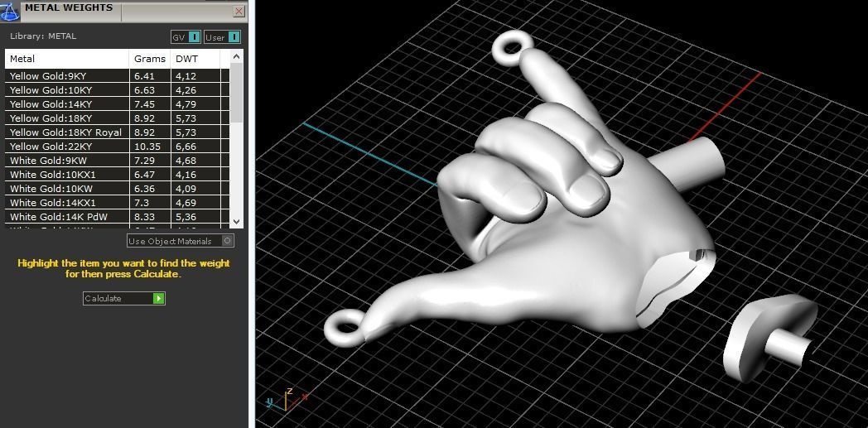Click the 4,12 DWT value
The width and height of the screenshot is (868, 428).
(x=186, y=76)
